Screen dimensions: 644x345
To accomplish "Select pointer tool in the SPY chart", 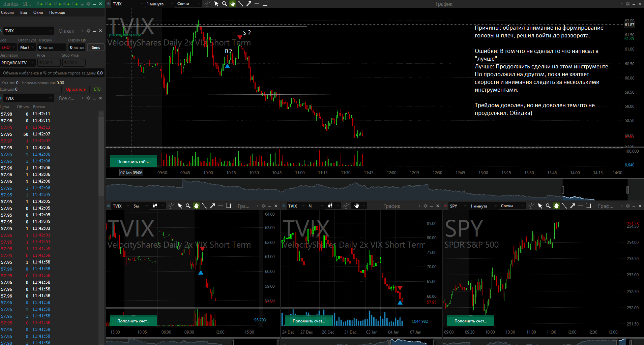I will click(540, 206).
